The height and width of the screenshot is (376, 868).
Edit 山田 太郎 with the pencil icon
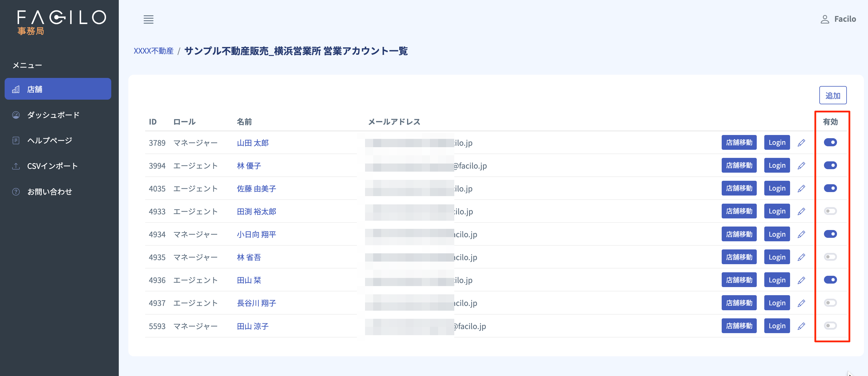tap(802, 143)
